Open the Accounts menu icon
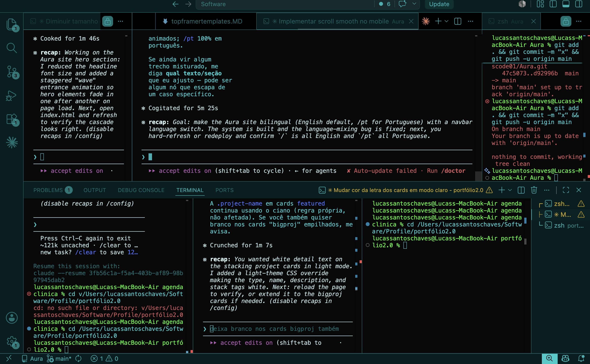The height and width of the screenshot is (364, 590). tap(11, 318)
